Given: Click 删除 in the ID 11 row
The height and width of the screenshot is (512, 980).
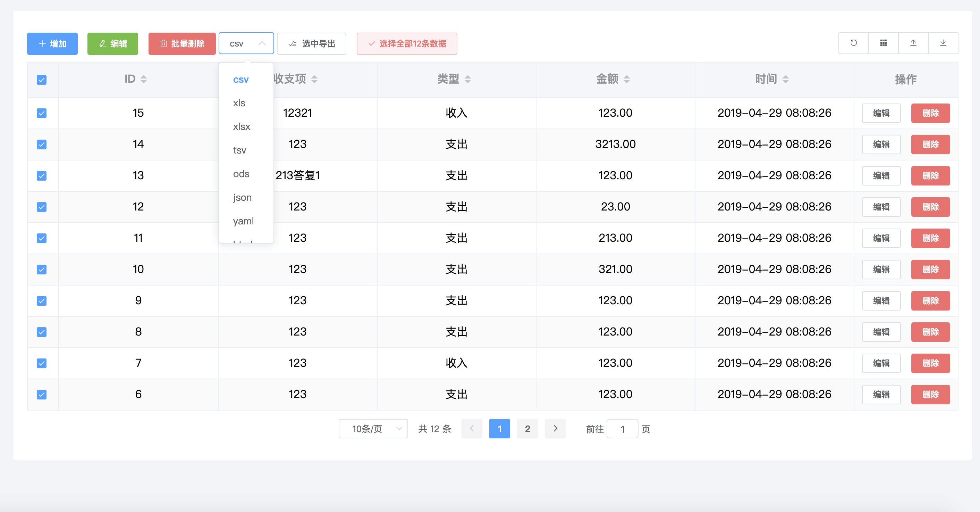Looking at the screenshot, I should 930,238.
